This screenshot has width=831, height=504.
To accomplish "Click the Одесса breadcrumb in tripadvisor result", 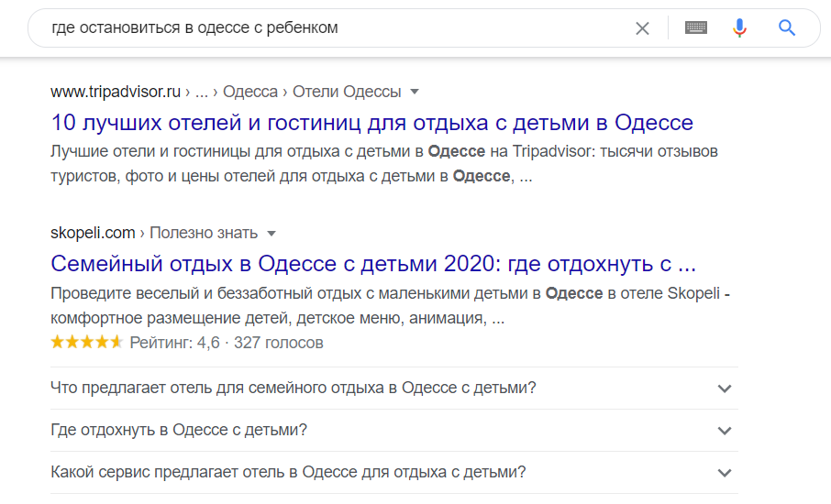I will [x=250, y=93].
